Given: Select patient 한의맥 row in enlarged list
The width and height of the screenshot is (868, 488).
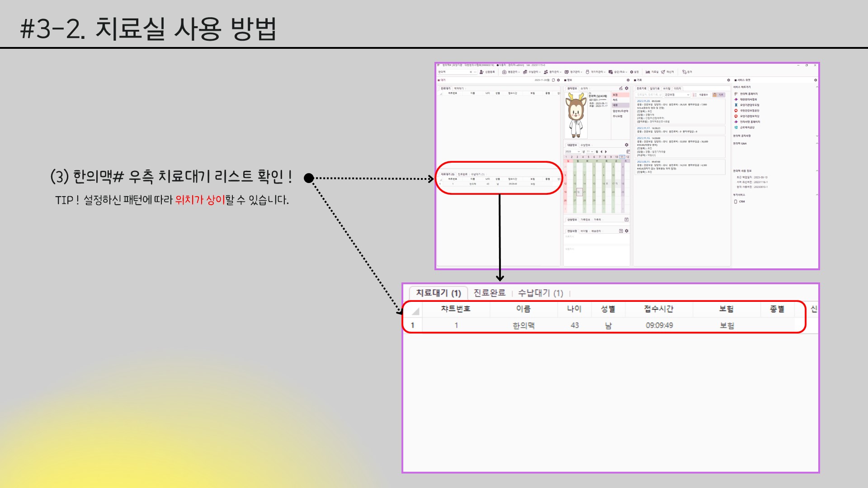Looking at the screenshot, I should click(x=523, y=325).
